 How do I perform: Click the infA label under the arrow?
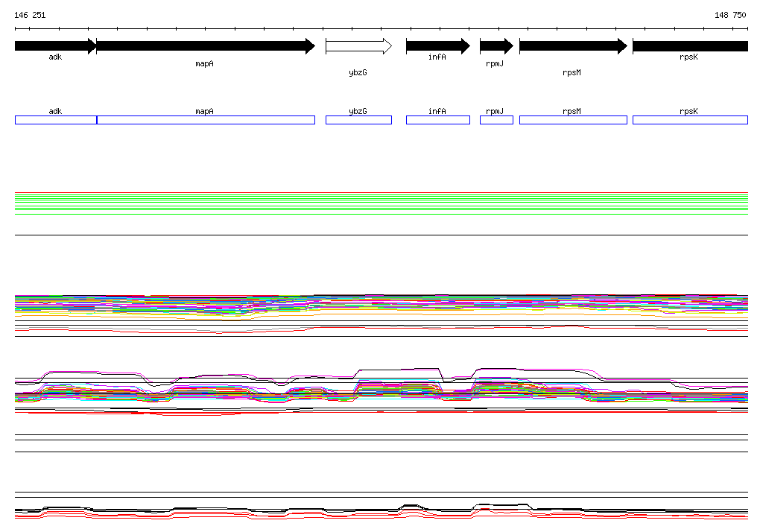pyautogui.click(x=437, y=57)
